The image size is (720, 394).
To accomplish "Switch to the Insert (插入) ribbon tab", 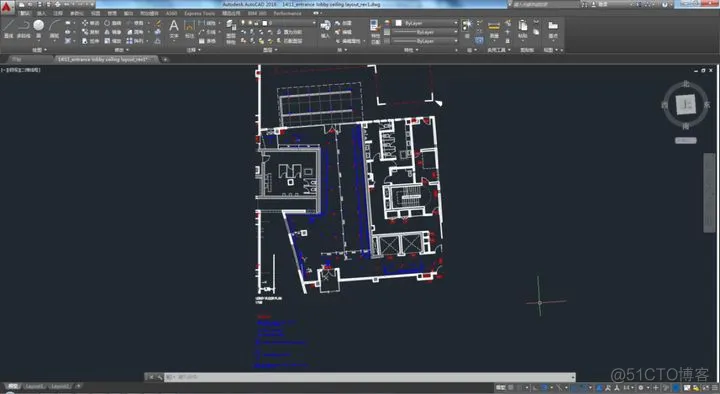I will pos(41,13).
